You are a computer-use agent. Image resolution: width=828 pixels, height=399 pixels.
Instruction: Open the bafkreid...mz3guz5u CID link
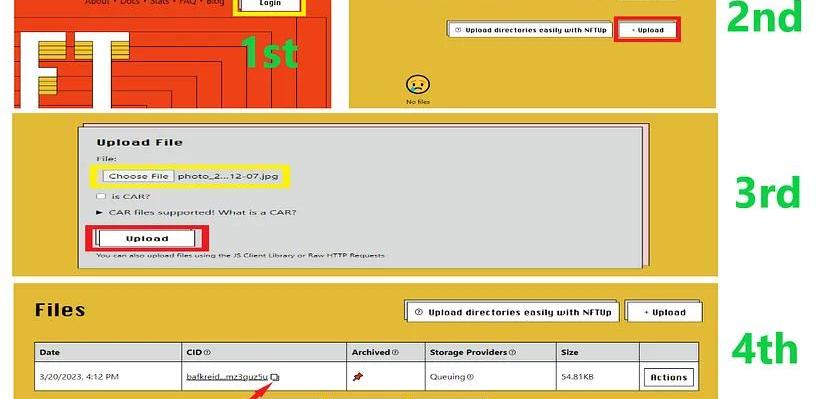pos(227,377)
